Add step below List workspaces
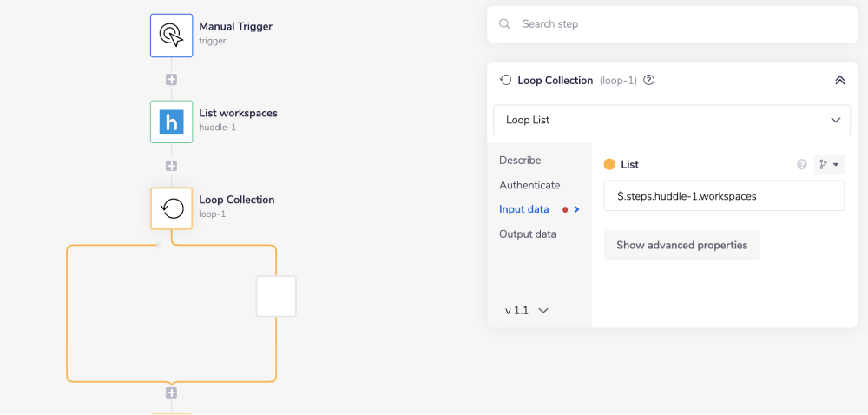Viewport: 868px width, 415px height. click(171, 166)
